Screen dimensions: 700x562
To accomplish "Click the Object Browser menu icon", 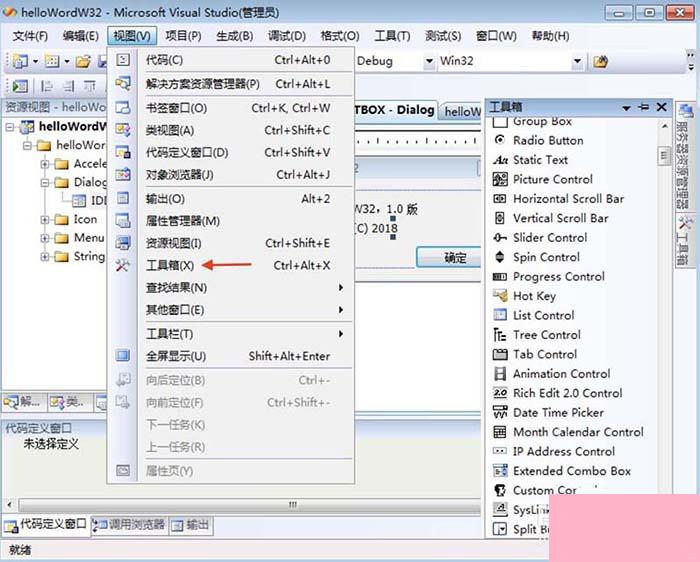I will pos(123,174).
